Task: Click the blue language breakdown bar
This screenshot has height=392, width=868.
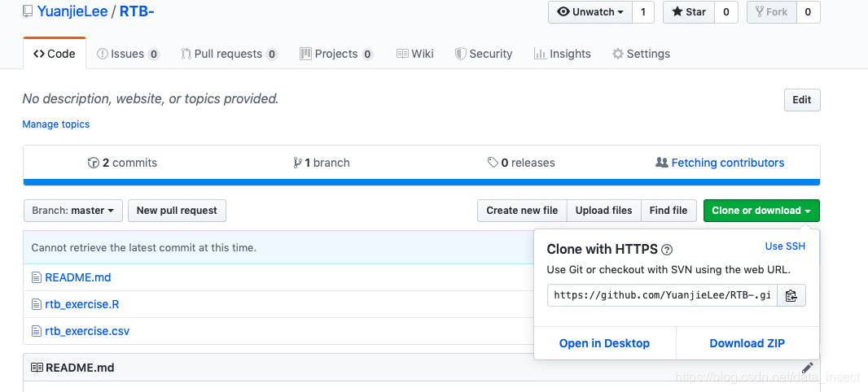Action: tap(421, 182)
